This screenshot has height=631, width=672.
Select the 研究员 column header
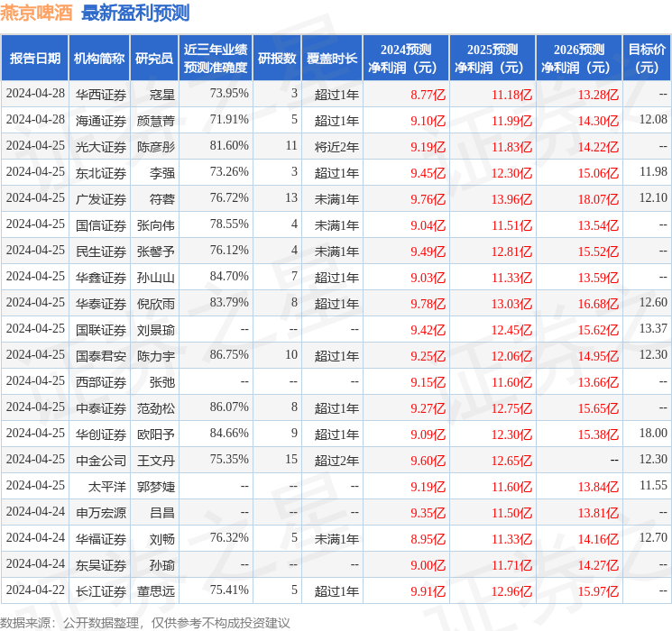[x=154, y=59]
